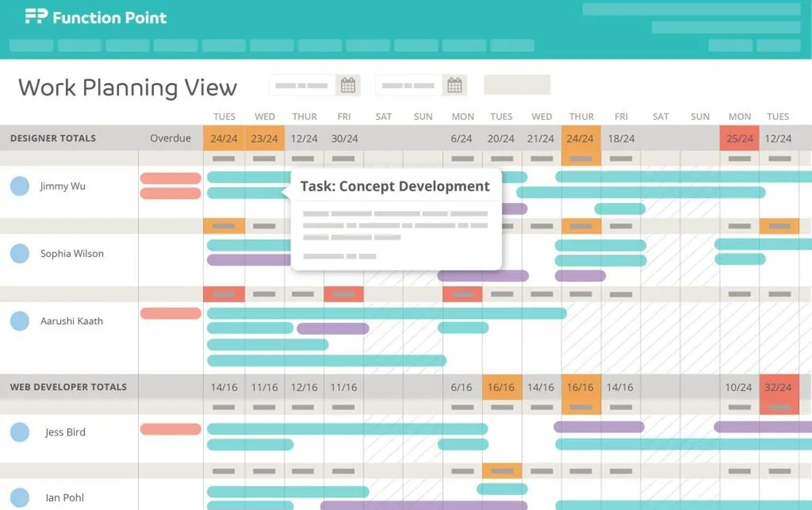This screenshot has width=812, height=510.
Task: Click the Work Planning View title
Action: click(128, 87)
